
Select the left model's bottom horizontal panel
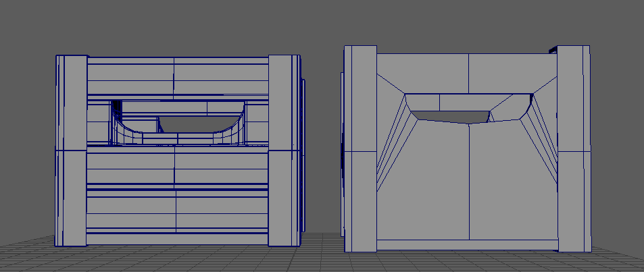(x=177, y=216)
